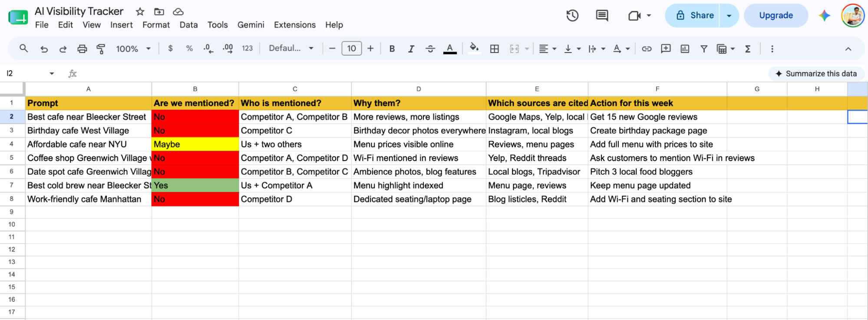Viewport: 868px width, 320px height.
Task: Open more number formats (123)
Action: (x=248, y=49)
